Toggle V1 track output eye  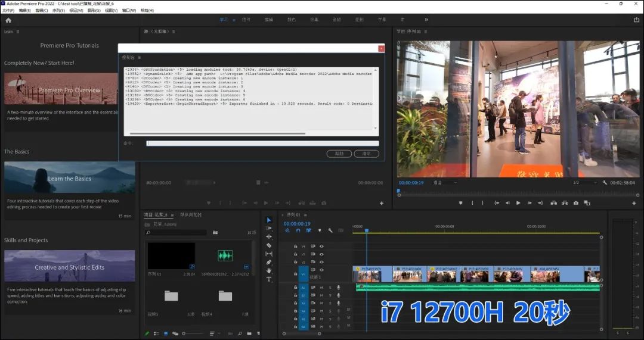click(x=321, y=270)
